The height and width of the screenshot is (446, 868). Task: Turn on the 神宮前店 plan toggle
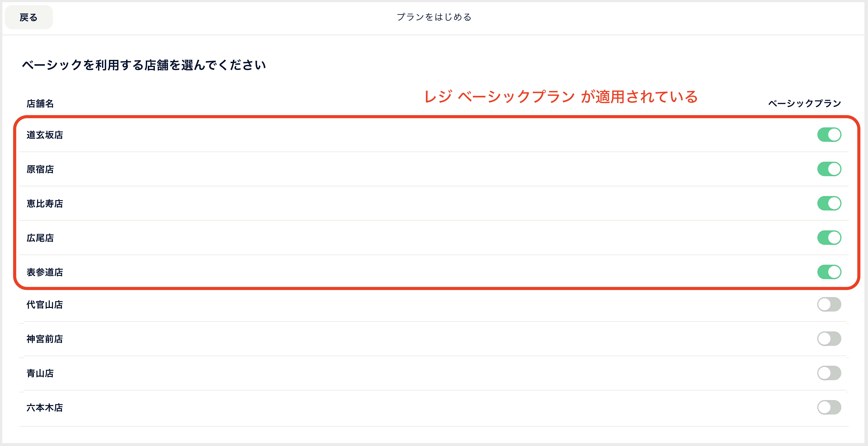(x=829, y=339)
